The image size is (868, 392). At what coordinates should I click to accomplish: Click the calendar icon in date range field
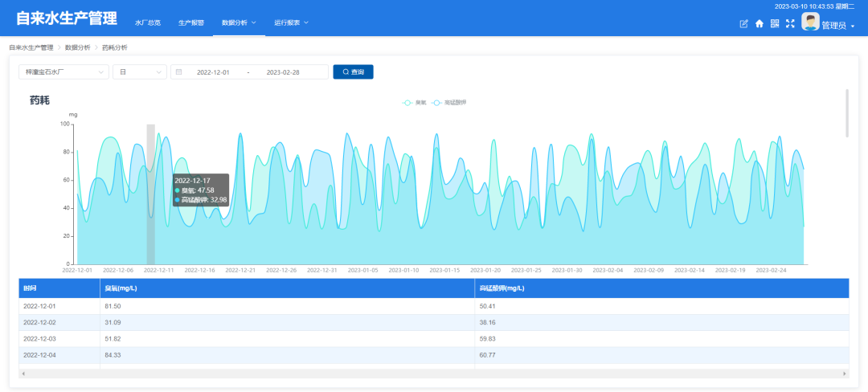[x=178, y=71]
